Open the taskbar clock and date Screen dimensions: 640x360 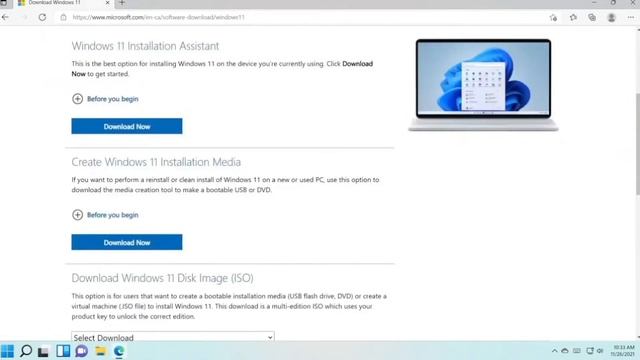[623, 351]
